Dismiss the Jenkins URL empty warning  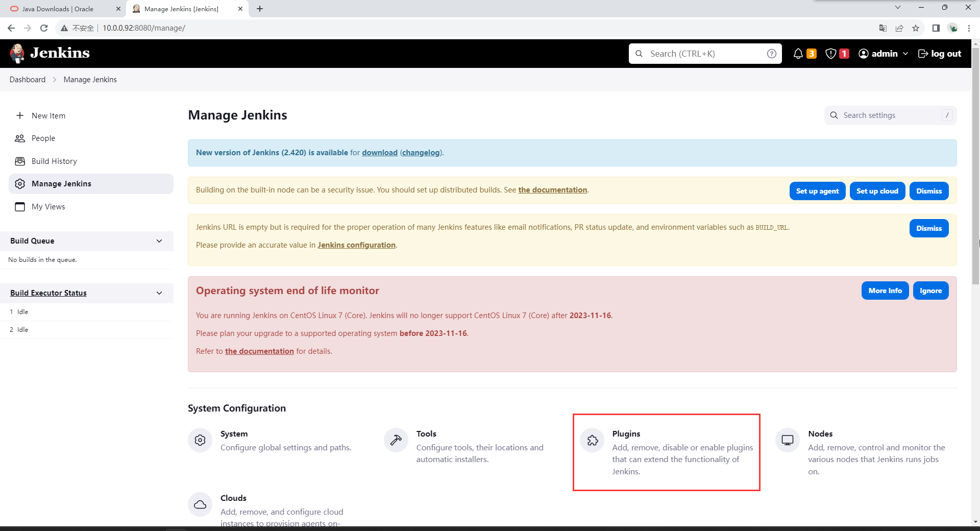click(x=929, y=228)
